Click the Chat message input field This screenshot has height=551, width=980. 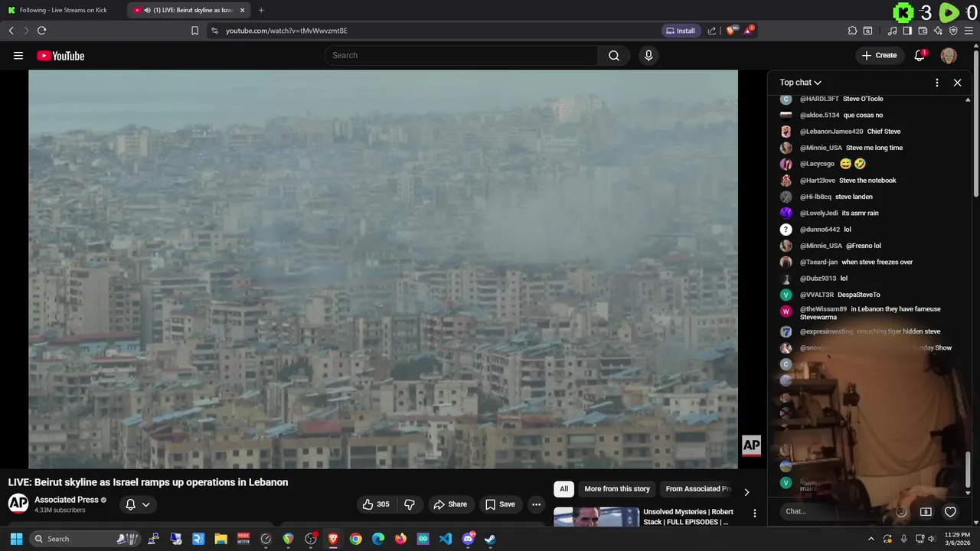[x=835, y=511]
